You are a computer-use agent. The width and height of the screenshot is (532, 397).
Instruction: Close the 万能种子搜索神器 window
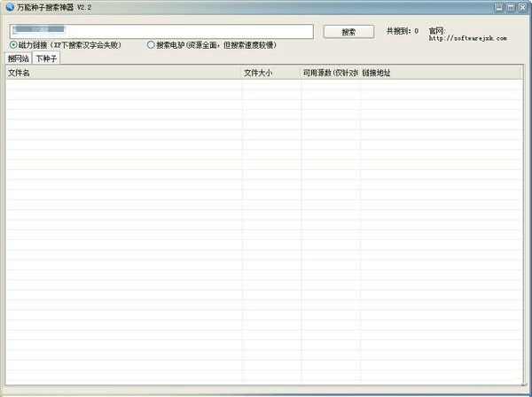(x=522, y=7)
